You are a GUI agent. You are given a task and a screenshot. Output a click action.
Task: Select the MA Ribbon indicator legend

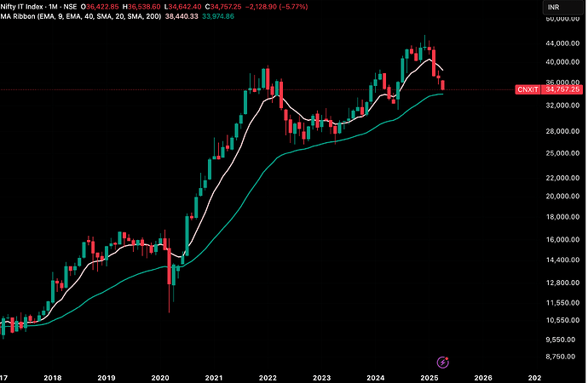tap(81, 16)
